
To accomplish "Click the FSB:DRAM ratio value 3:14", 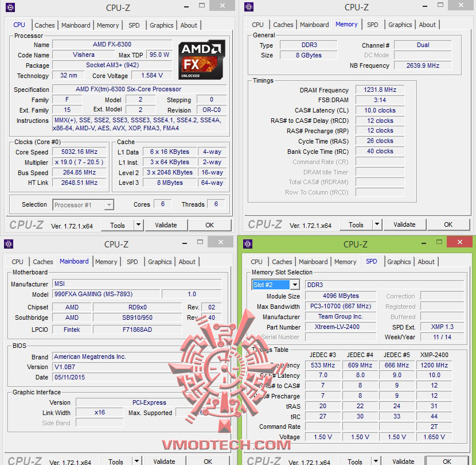I will (x=380, y=100).
